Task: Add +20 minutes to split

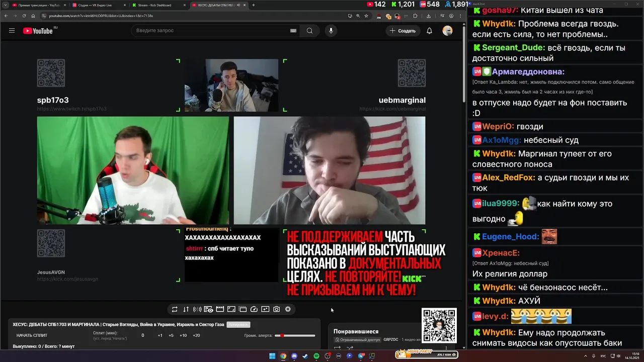Action: tap(196, 335)
